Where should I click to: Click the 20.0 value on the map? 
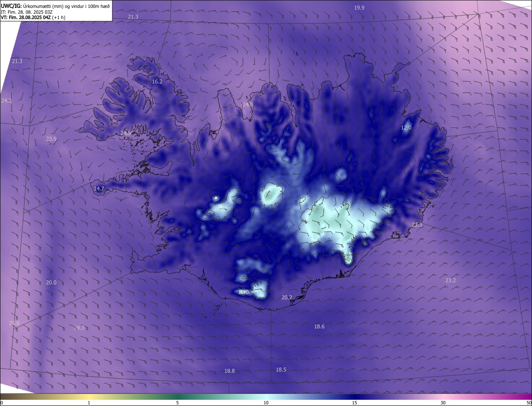[51, 282]
